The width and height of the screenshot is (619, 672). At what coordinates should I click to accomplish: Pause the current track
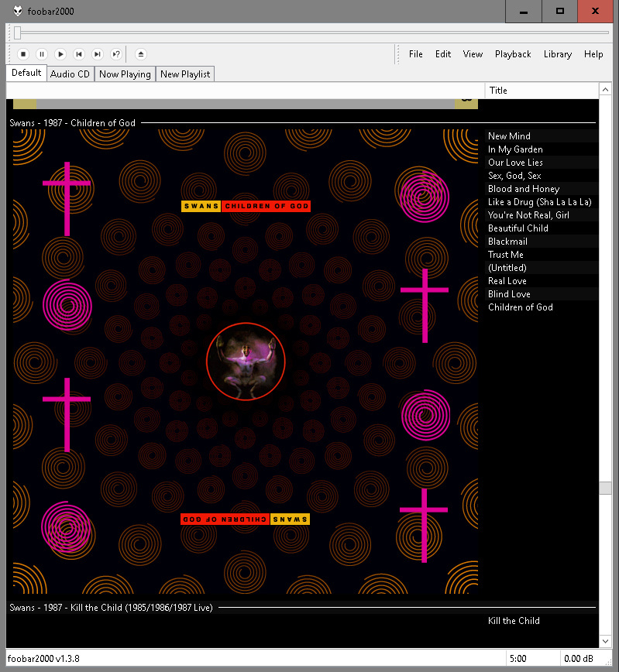[x=42, y=54]
